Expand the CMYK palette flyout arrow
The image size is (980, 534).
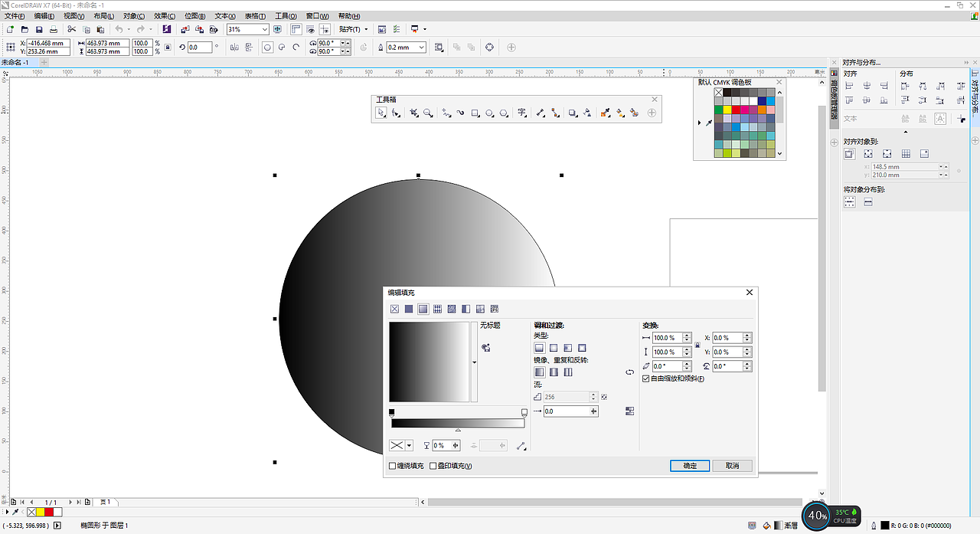[699, 123]
